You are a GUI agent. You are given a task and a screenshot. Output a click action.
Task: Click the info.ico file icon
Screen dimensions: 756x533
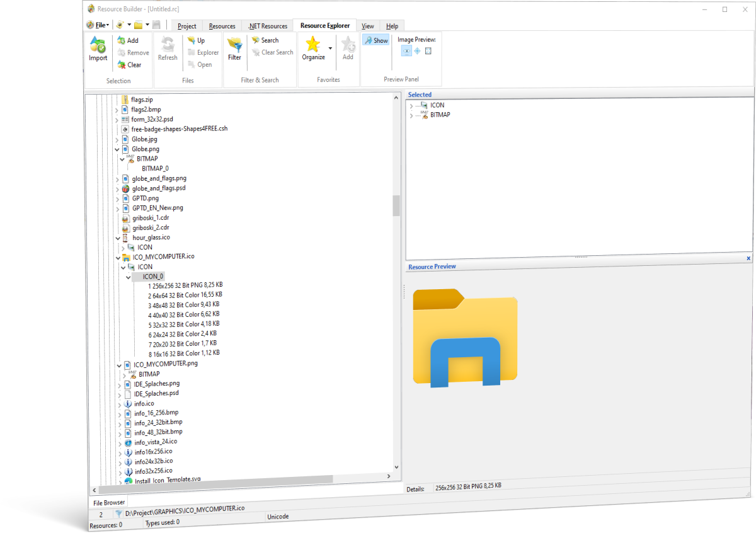[128, 404]
